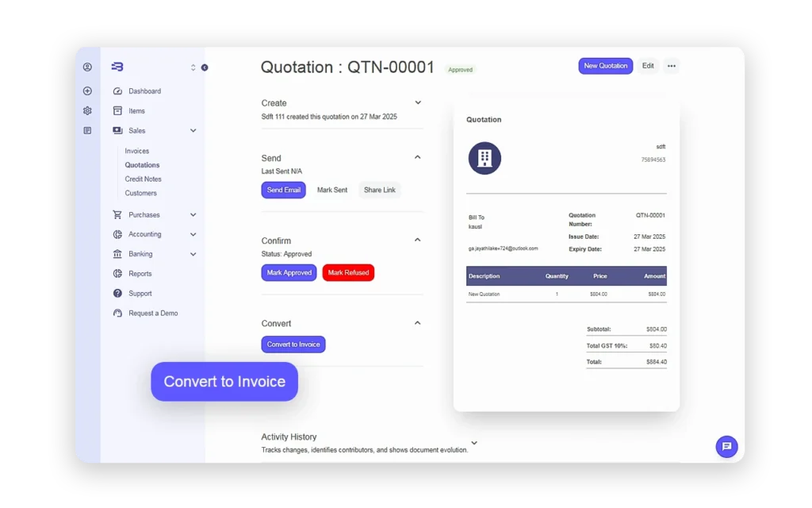
Task: Click the plus create icon in left rail
Action: point(87,90)
